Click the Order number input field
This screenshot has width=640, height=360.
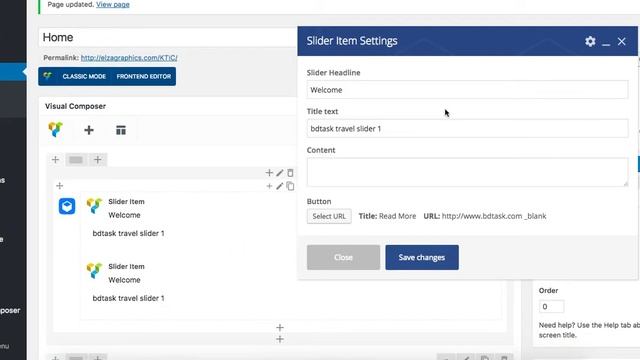point(551,307)
